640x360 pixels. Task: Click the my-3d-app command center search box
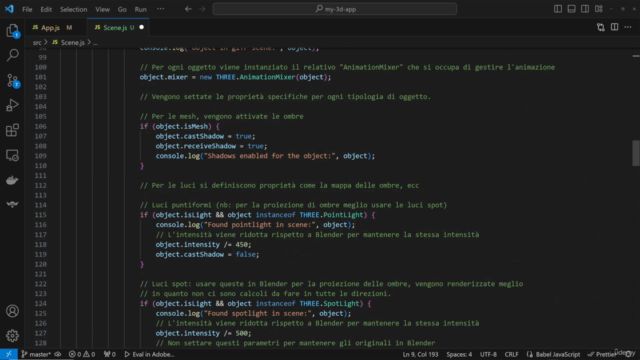[x=335, y=9]
